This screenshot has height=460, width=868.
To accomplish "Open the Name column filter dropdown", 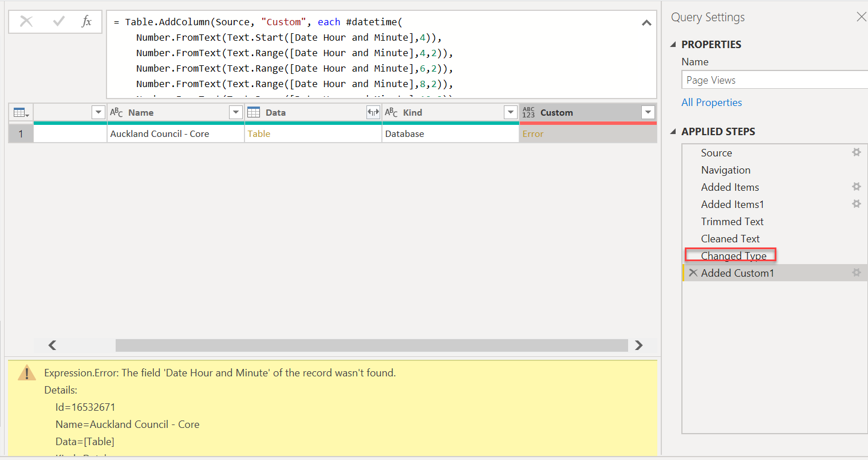I will [236, 112].
